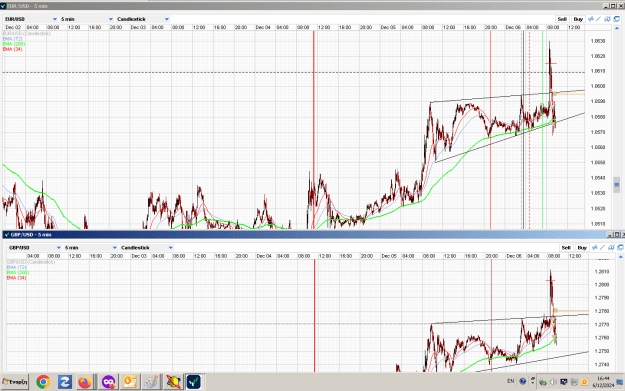Image resolution: width=625 pixels, height=391 pixels.
Task: Open planet icon app in taskbar
Action: click(x=173, y=382)
